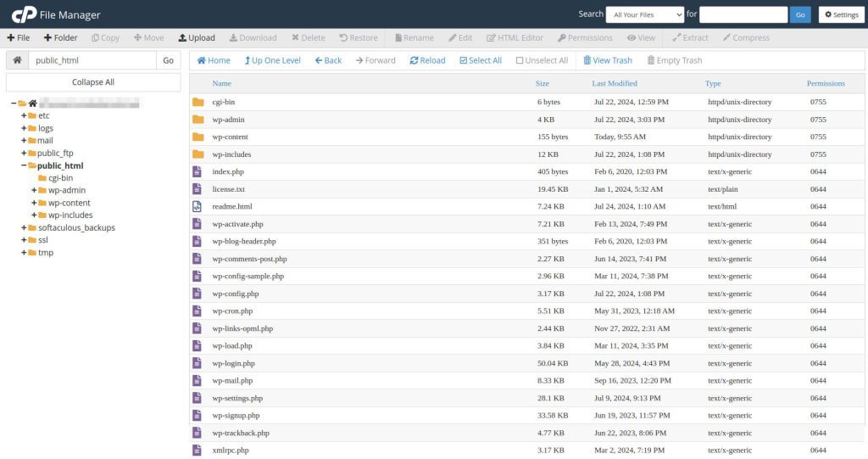Screen dimensions: 868x459
Task: Open Settings button
Action: [842, 14]
